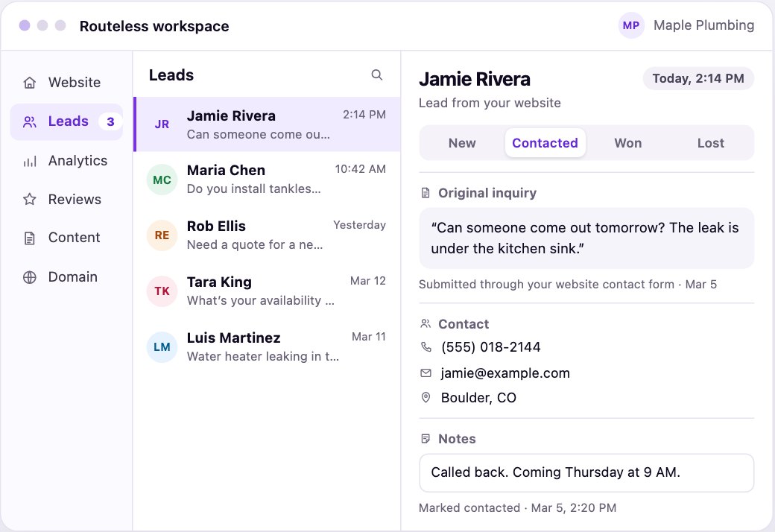This screenshot has height=532, width=775.
Task: Mark the lead as Lost
Action: tap(711, 143)
